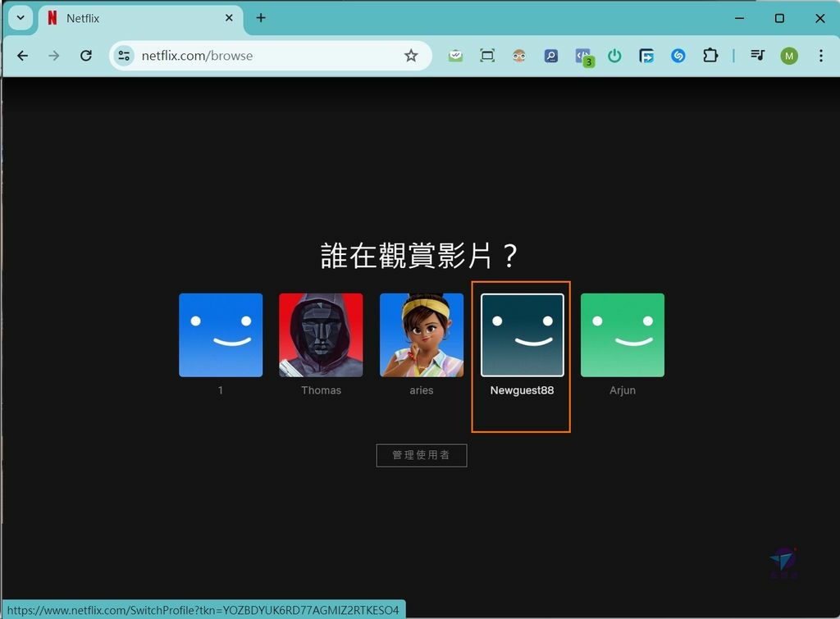Image resolution: width=840 pixels, height=619 pixels.
Task: Select the profile named 1
Action: click(221, 335)
